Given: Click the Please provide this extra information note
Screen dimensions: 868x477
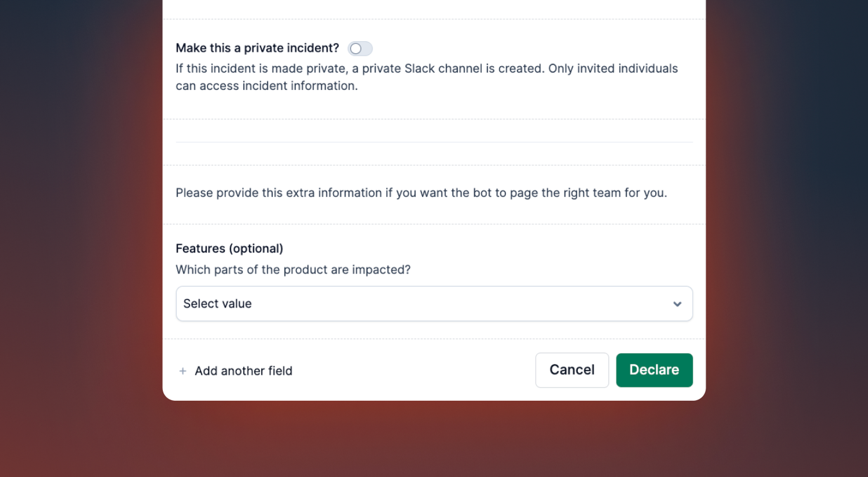Looking at the screenshot, I should coord(421,193).
